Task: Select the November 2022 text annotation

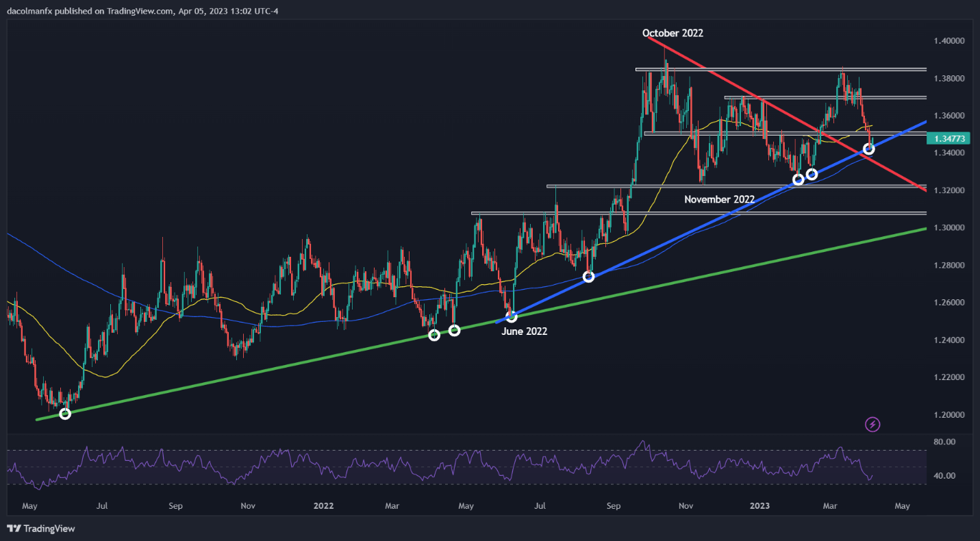Action: coord(719,199)
